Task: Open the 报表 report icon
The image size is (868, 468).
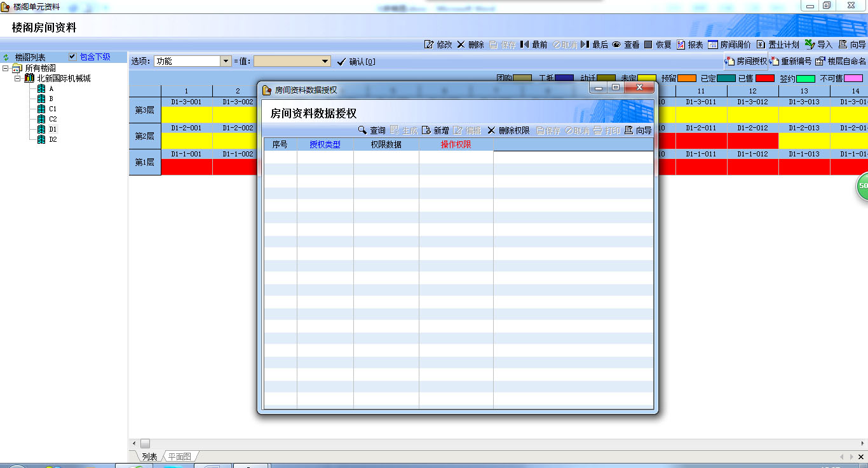Action: pos(681,45)
